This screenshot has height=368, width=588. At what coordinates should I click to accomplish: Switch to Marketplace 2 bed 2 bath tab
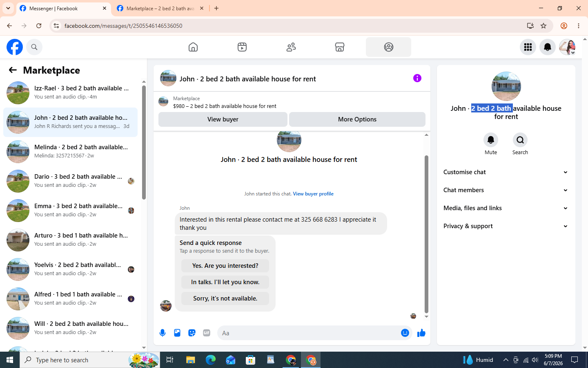click(x=160, y=9)
